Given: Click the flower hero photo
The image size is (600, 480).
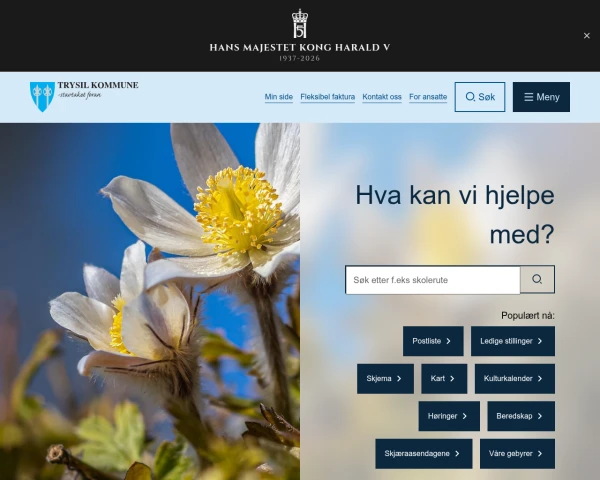Looking at the screenshot, I should (x=150, y=301).
